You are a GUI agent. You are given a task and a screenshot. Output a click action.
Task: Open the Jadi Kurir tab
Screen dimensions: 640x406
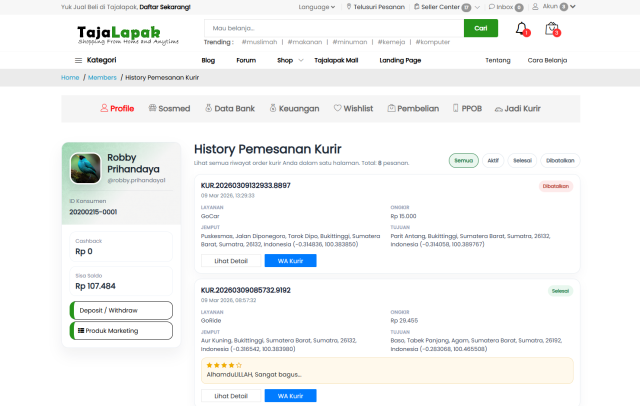point(517,108)
